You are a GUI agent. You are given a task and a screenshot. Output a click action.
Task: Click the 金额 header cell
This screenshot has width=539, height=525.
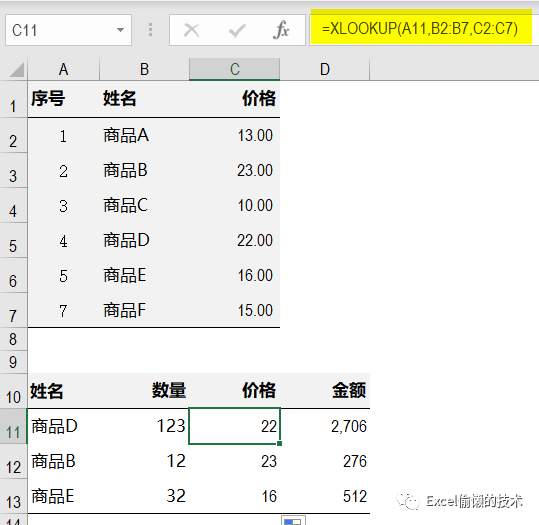click(325, 391)
